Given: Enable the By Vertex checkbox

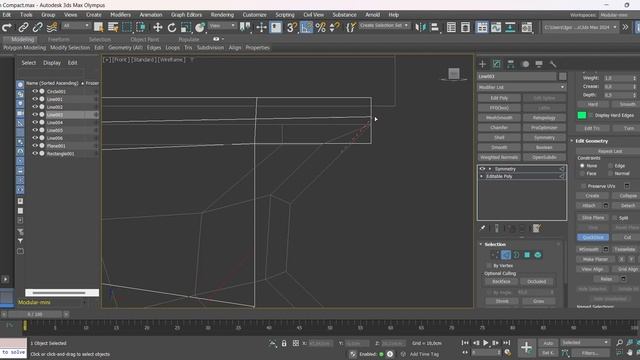Looking at the screenshot, I should pyautogui.click(x=489, y=266).
